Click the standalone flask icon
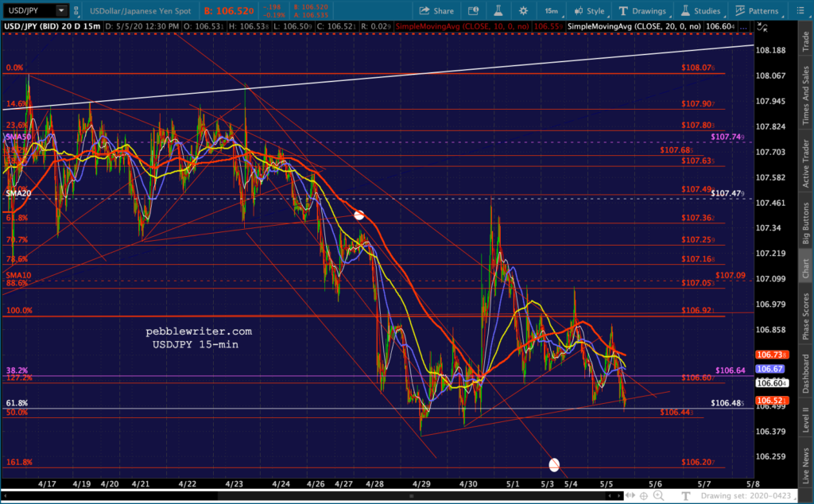 coord(498,10)
